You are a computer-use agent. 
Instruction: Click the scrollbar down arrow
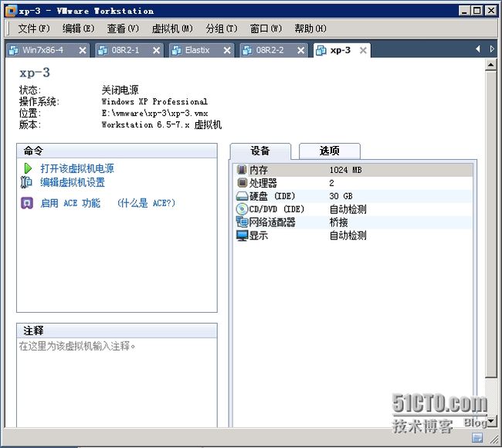pyautogui.click(x=490, y=420)
